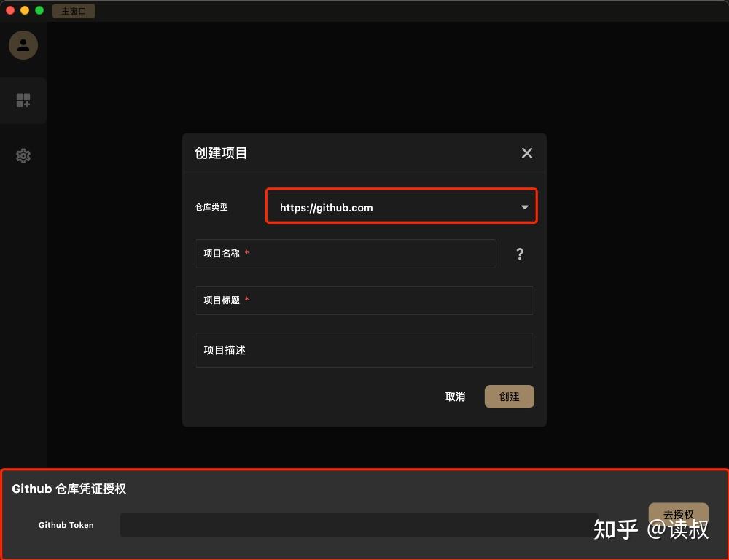Image resolution: width=729 pixels, height=560 pixels.
Task: Select the 主窗口 tab in title bar
Action: tap(74, 11)
